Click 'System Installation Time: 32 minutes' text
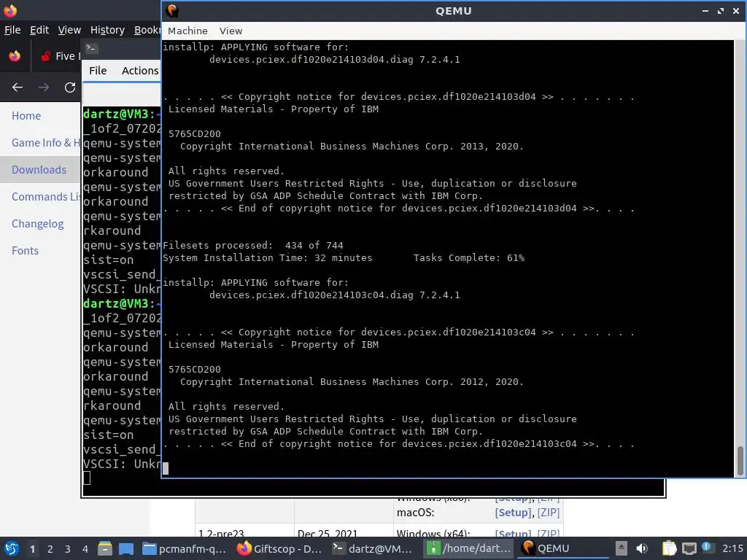 click(267, 257)
